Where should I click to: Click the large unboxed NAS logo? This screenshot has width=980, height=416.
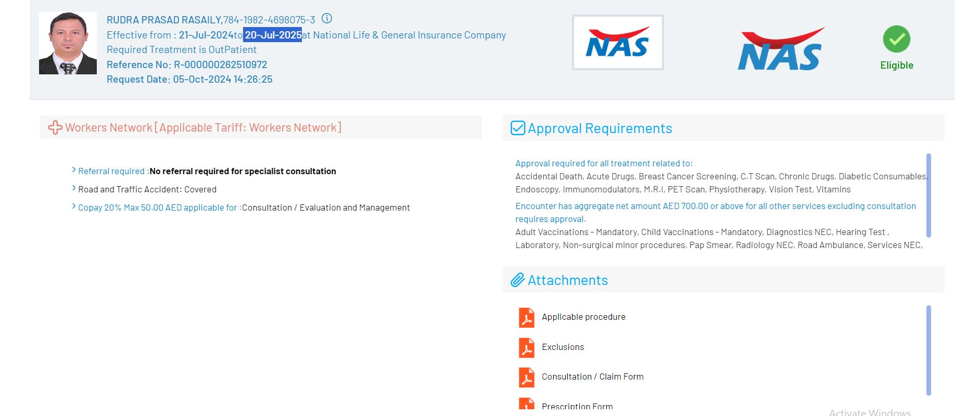point(781,49)
